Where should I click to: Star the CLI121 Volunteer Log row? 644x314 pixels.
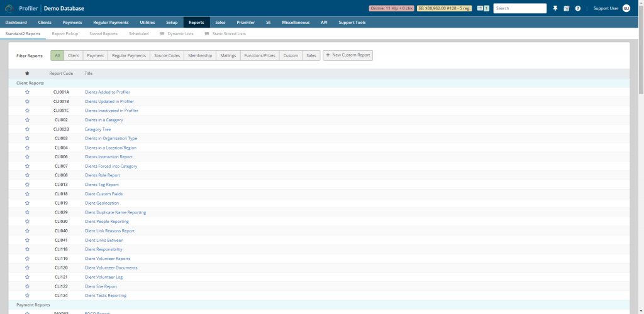pyautogui.click(x=27, y=277)
